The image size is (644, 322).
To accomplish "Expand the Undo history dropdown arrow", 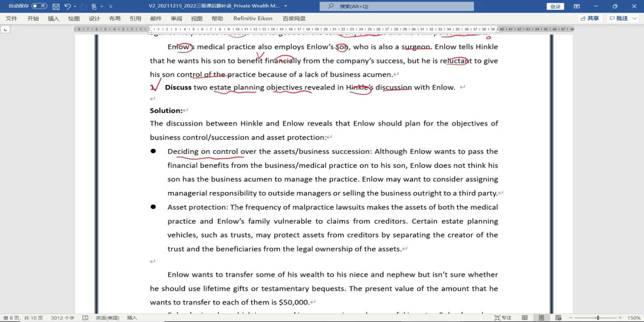I will pyautogui.click(x=75, y=6).
